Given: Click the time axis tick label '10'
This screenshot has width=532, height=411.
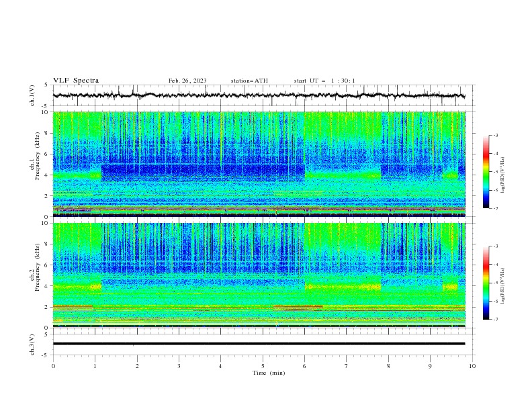Looking at the screenshot, I should (x=472, y=366).
